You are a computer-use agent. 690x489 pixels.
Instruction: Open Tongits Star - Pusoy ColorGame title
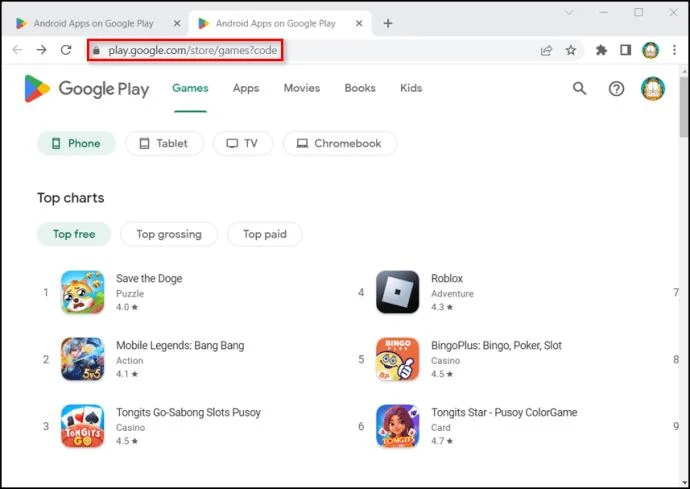pos(504,412)
